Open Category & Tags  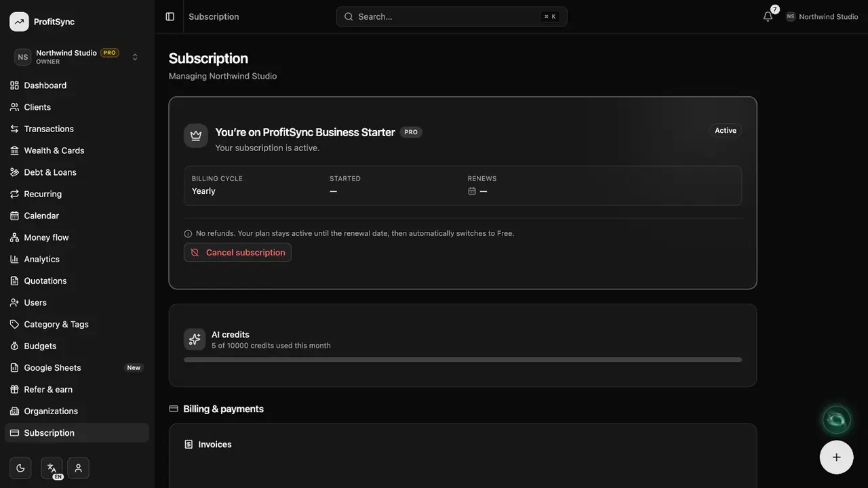[x=77, y=324]
